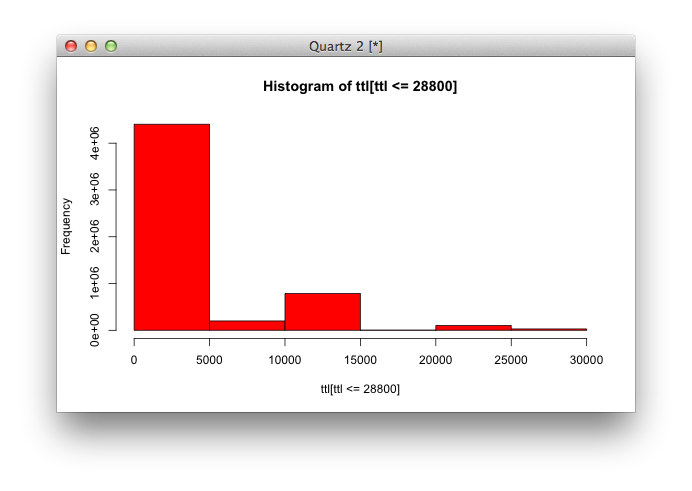Image resolution: width=692 pixels, height=491 pixels.
Task: Click the 4e+06 y-axis tick label
Action: click(x=95, y=143)
